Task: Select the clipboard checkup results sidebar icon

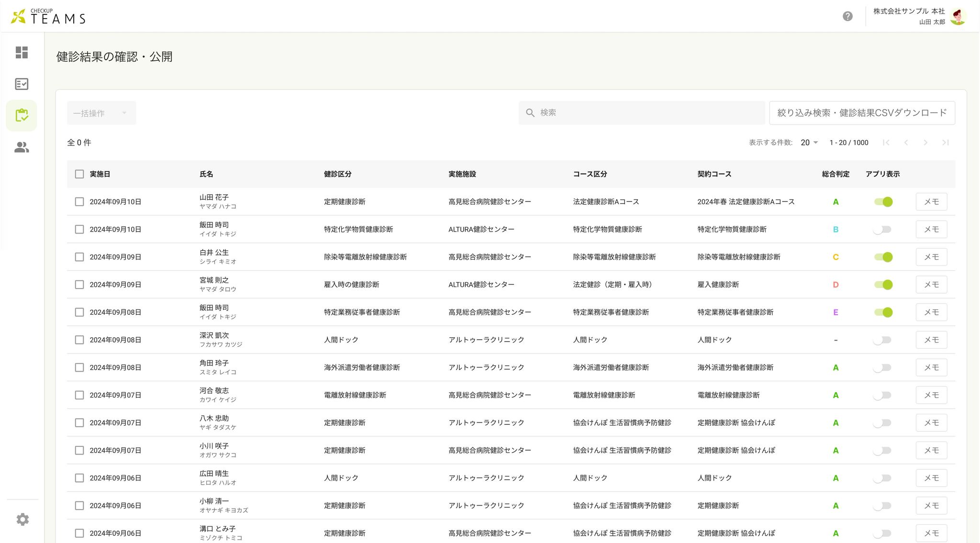Action: pyautogui.click(x=22, y=115)
